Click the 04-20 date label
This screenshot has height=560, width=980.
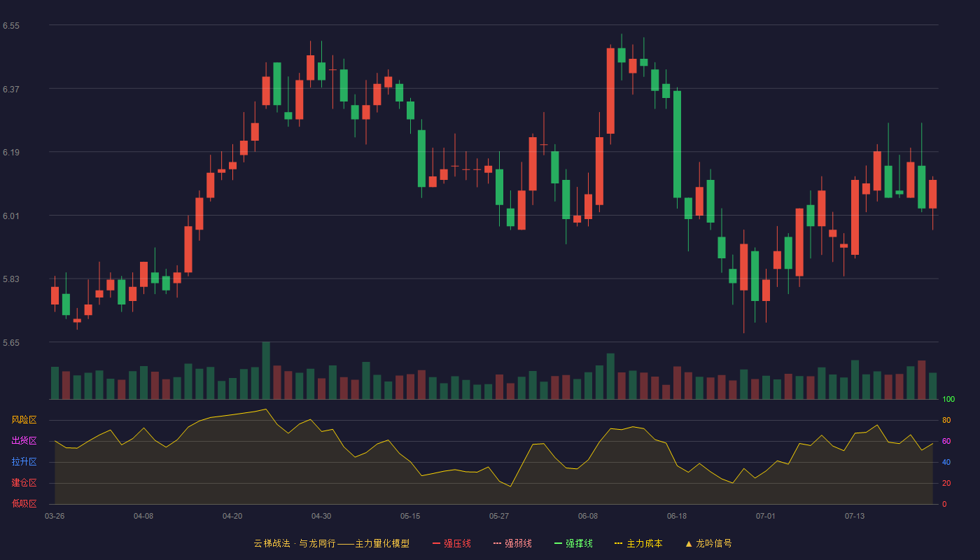232,516
